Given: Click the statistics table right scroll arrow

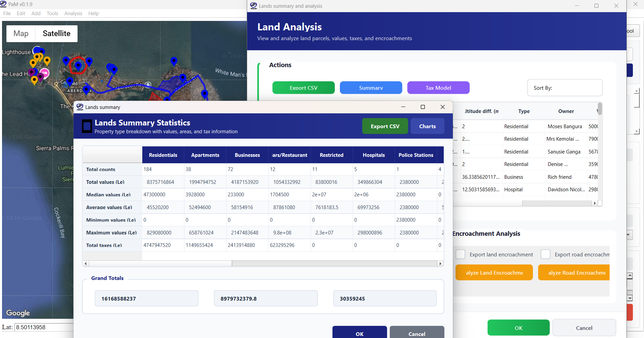Looking at the screenshot, I should [440, 263].
